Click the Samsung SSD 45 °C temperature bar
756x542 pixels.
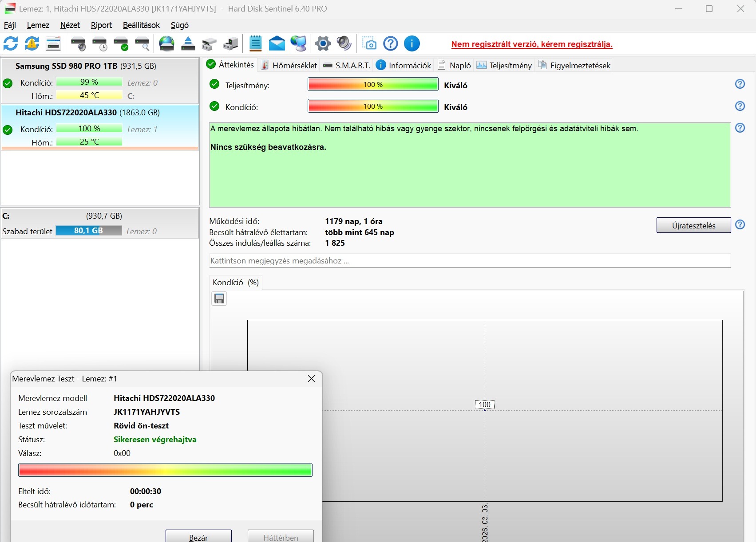tap(89, 95)
